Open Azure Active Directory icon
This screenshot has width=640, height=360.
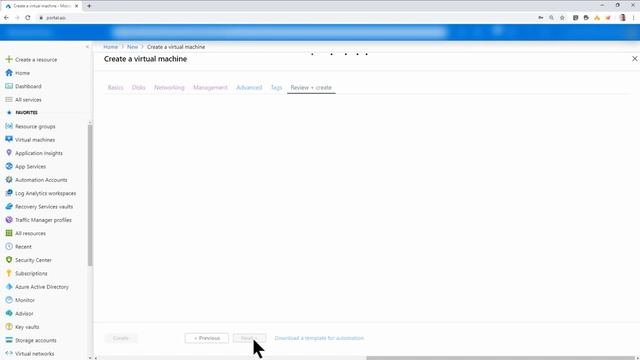(x=9, y=287)
